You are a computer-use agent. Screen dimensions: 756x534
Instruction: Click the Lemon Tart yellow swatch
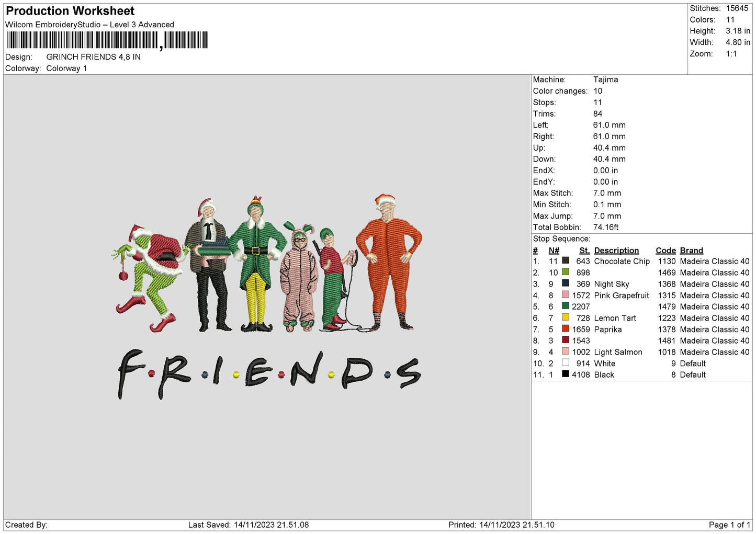pyautogui.click(x=566, y=317)
